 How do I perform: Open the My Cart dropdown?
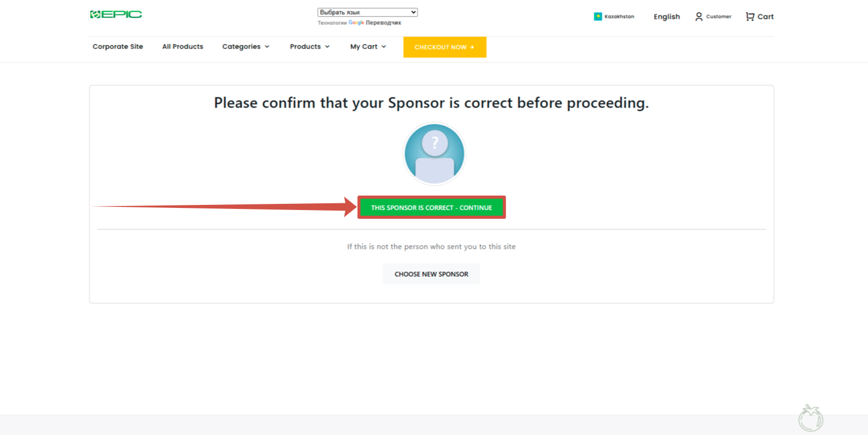368,46
